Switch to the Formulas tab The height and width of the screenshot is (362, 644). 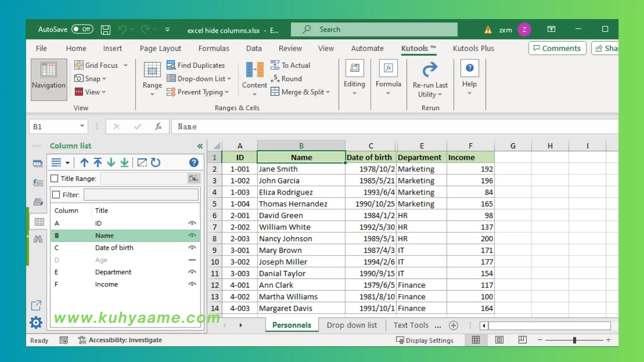[214, 48]
